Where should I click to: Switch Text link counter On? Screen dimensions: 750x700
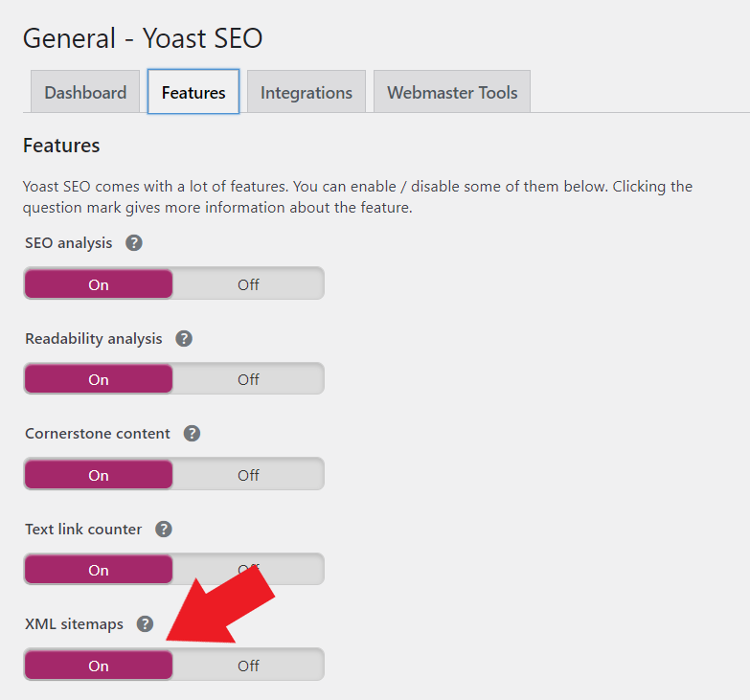pyautogui.click(x=99, y=570)
